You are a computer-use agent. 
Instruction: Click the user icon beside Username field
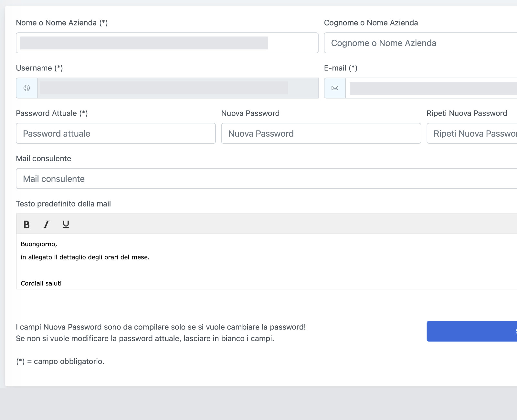pyautogui.click(x=27, y=88)
